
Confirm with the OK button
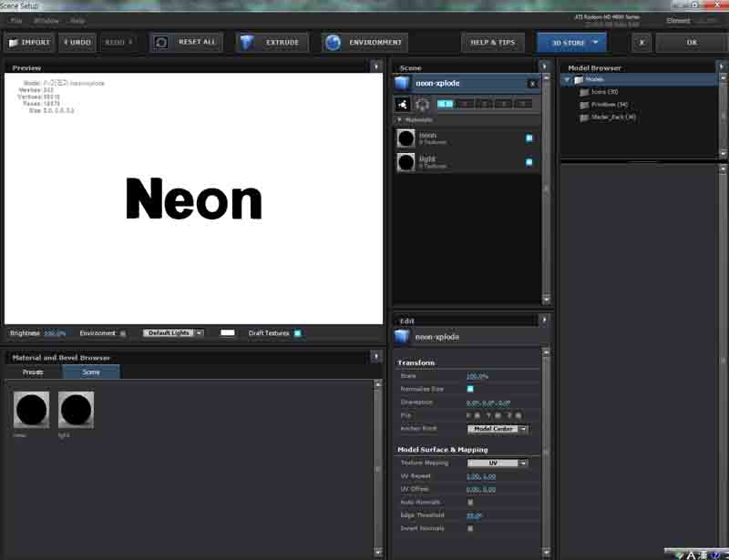[x=692, y=42]
